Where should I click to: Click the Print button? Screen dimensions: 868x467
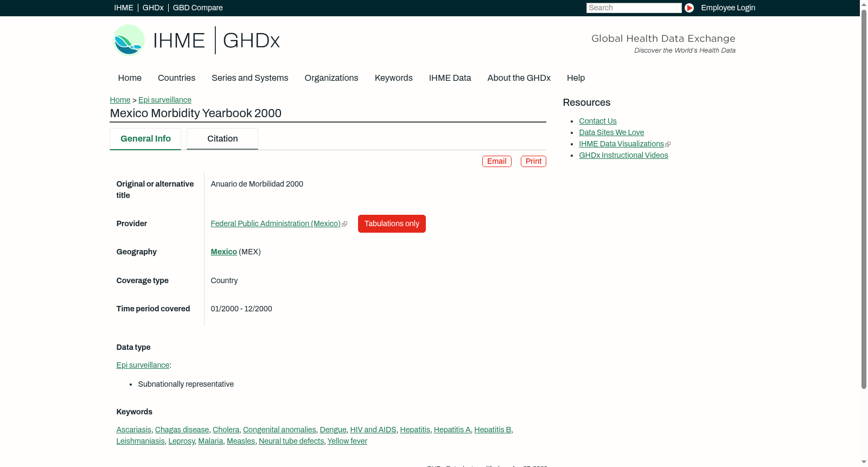[x=533, y=161]
